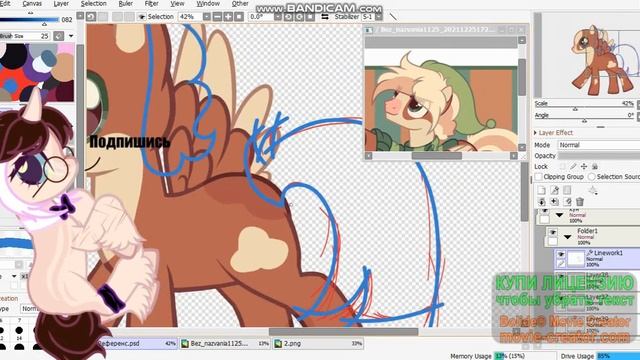Create a new normal layer icon
The height and width of the screenshot is (360, 640).
[541, 190]
